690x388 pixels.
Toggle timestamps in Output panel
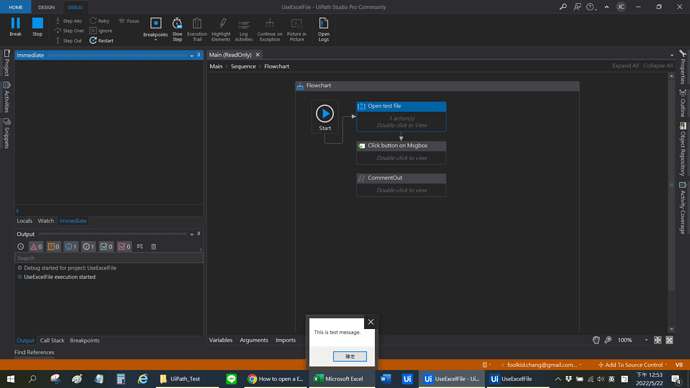[x=21, y=247]
